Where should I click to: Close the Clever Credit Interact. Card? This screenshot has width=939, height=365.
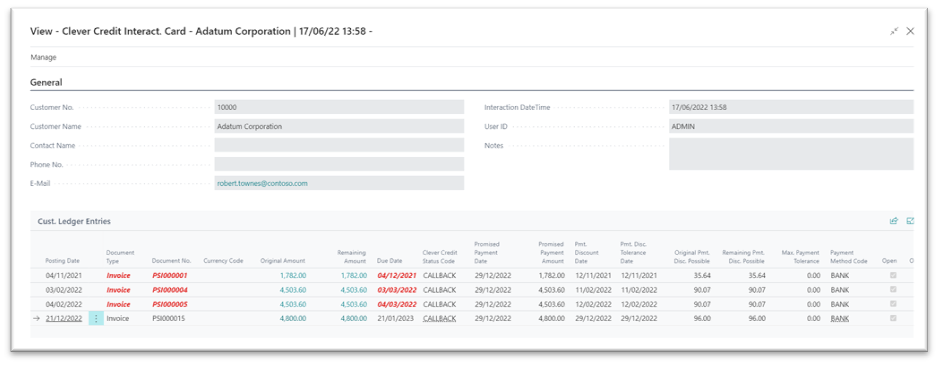click(x=910, y=31)
